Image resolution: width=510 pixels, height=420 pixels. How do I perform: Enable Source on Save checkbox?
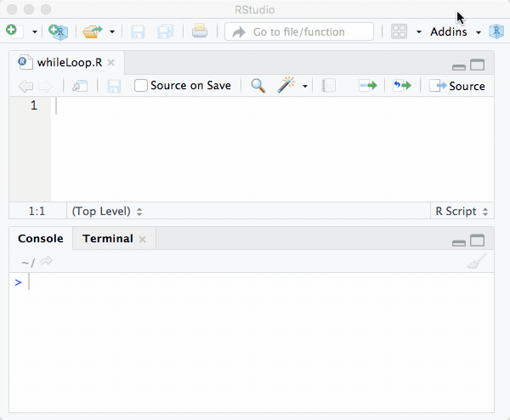pos(141,86)
